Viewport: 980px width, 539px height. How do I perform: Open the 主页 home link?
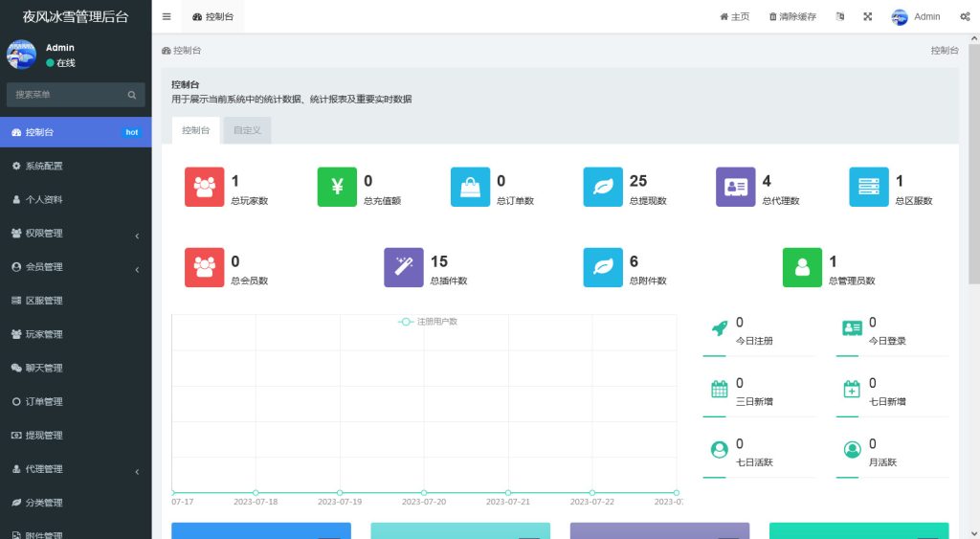[734, 17]
